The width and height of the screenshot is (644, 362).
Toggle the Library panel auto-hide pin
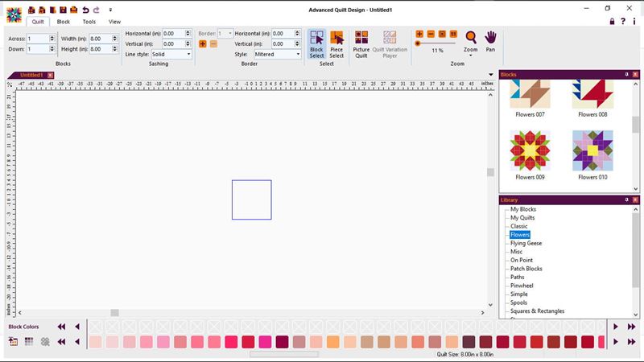point(625,200)
